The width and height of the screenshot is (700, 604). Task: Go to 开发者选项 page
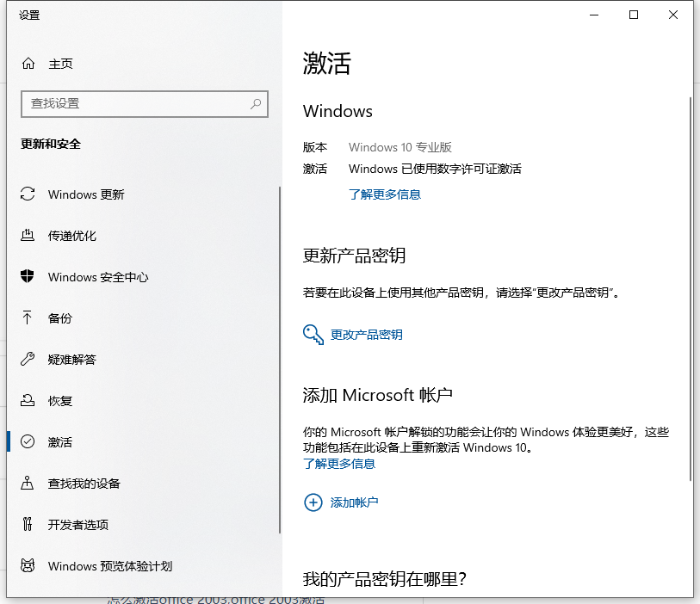(x=78, y=525)
